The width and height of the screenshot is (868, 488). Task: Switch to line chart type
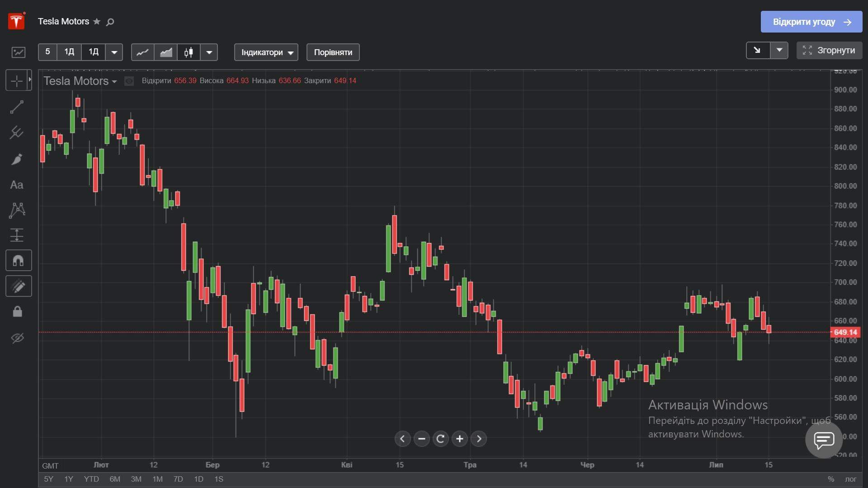point(142,52)
